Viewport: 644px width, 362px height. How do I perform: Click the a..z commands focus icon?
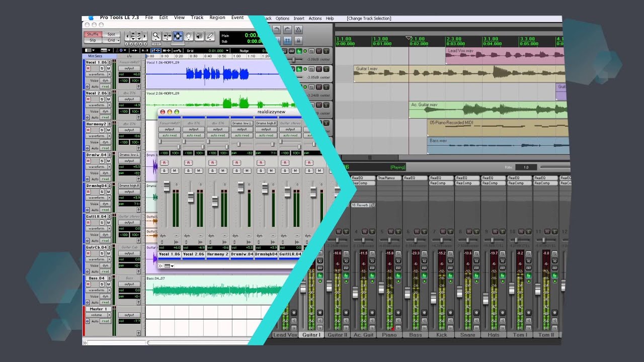(145, 51)
